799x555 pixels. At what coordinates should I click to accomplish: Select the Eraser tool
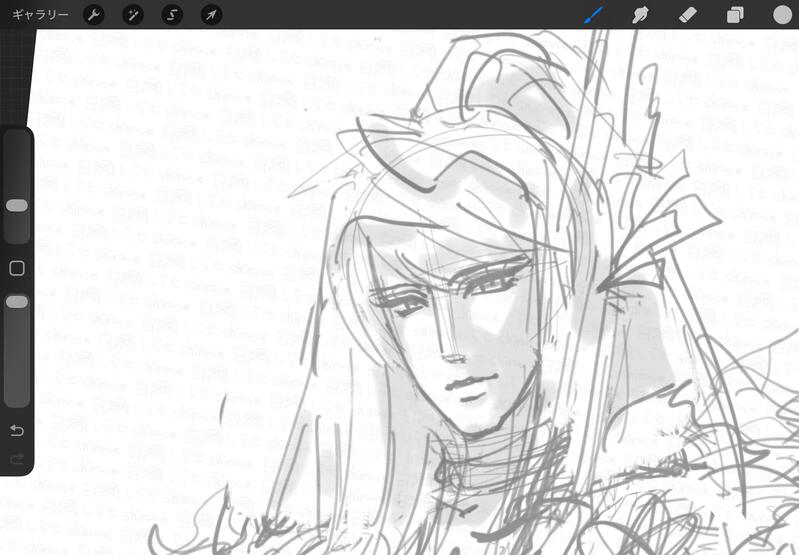click(x=687, y=15)
